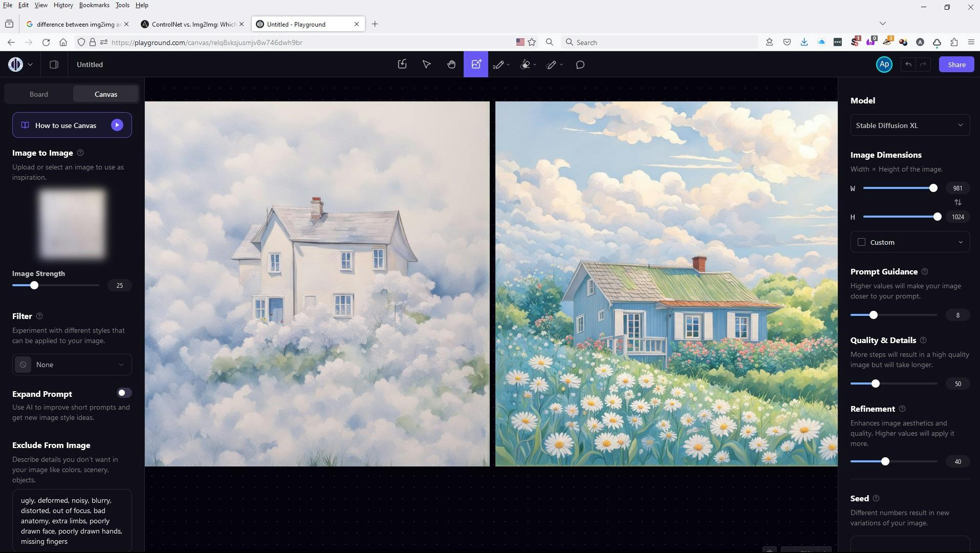
Task: Reload the current browser page
Action: click(46, 42)
